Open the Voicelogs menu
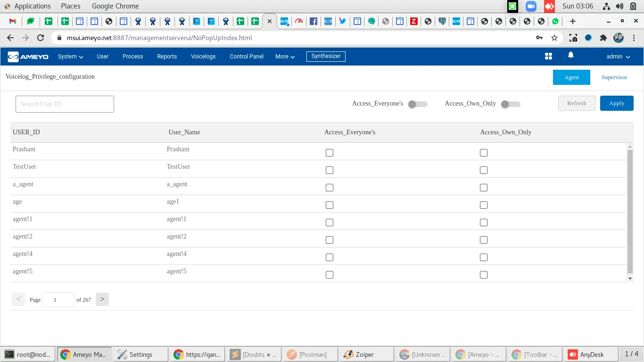Screen dimensions: 644x362 click(203, 57)
